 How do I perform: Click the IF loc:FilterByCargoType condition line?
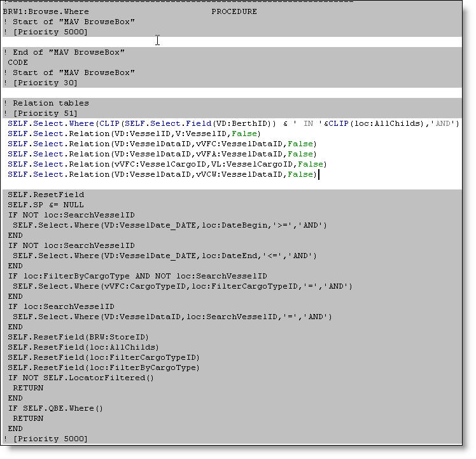click(x=137, y=276)
